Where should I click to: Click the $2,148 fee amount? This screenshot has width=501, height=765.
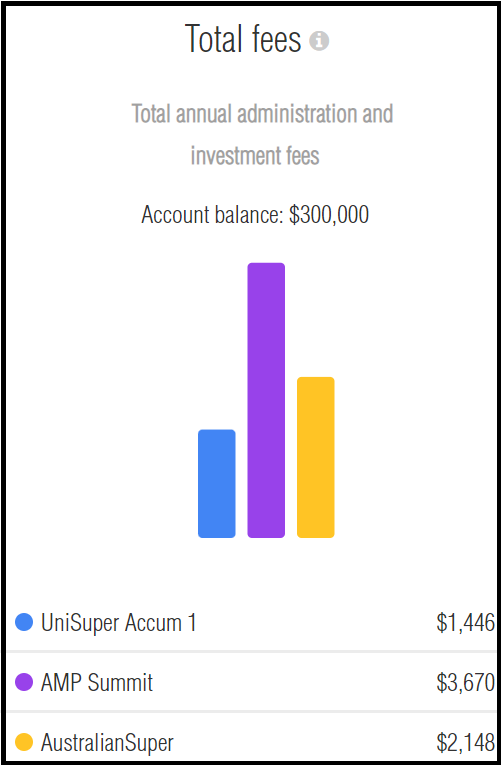click(x=465, y=743)
